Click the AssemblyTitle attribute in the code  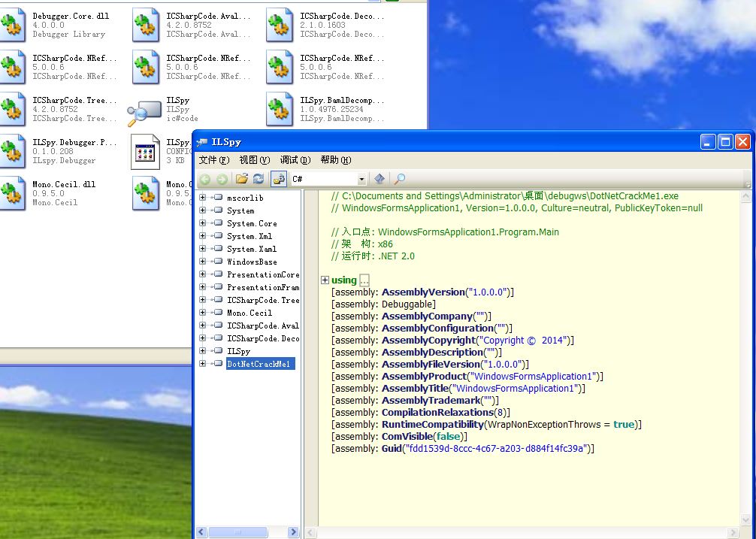point(415,389)
